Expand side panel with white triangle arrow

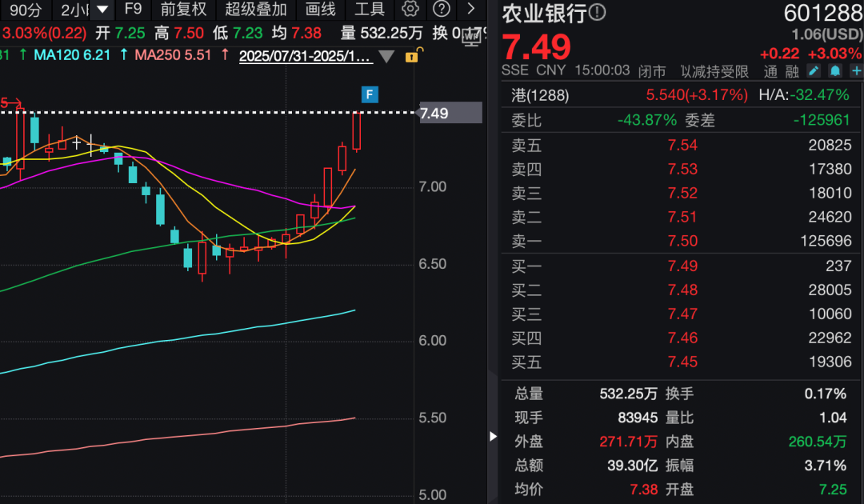[x=493, y=436]
